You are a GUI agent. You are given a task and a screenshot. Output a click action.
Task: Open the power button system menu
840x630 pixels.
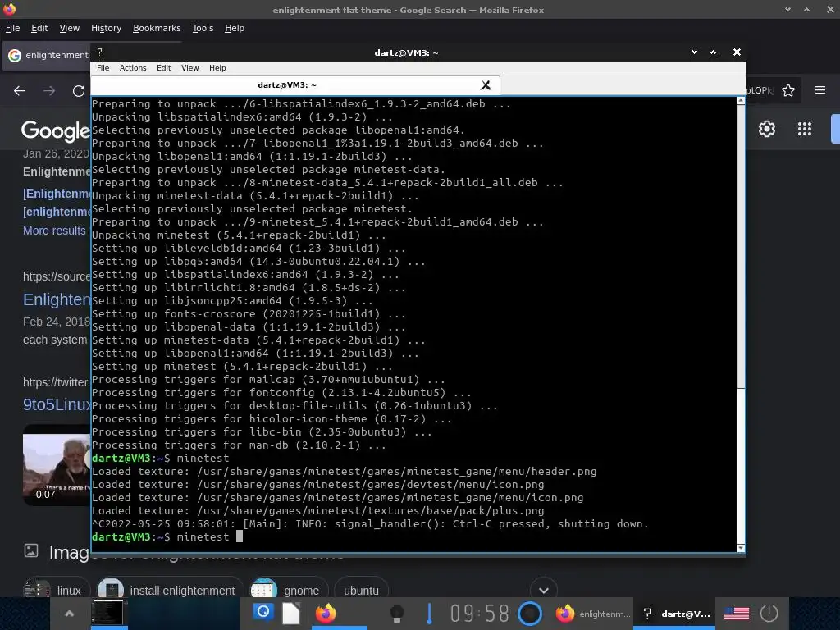click(x=769, y=613)
